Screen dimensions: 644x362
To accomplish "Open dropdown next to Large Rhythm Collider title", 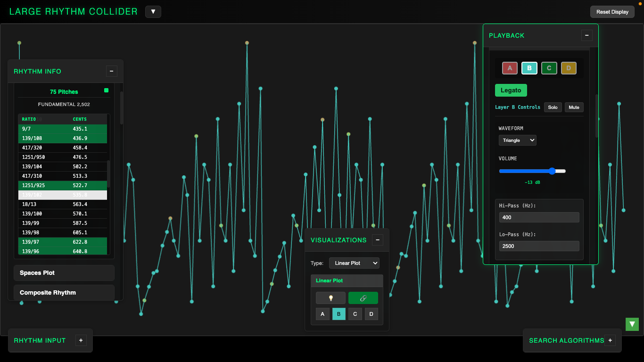I will (x=153, y=12).
